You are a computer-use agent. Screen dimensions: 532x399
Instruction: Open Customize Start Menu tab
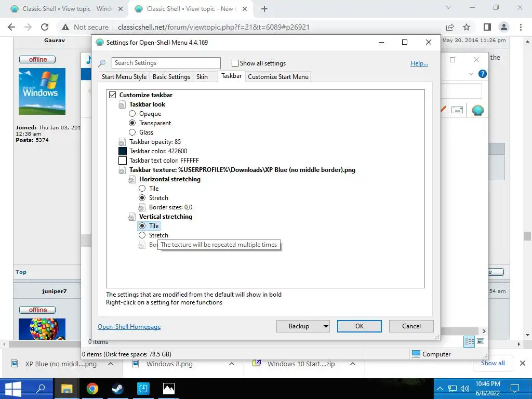pyautogui.click(x=278, y=77)
